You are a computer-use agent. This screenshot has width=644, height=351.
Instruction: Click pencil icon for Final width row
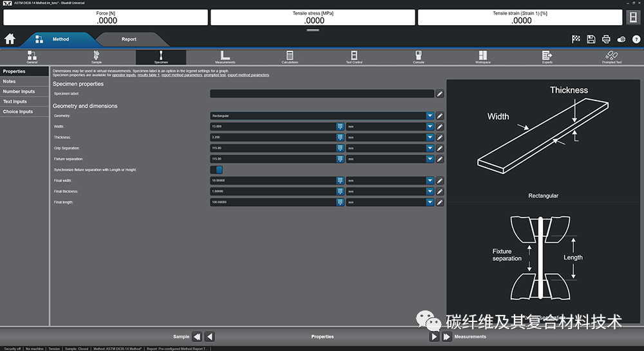pyautogui.click(x=439, y=180)
